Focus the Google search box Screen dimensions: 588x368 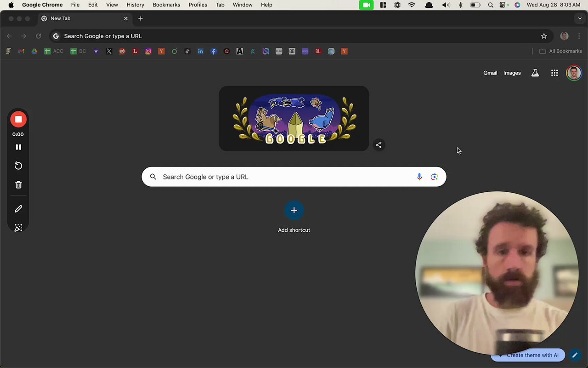click(x=294, y=177)
